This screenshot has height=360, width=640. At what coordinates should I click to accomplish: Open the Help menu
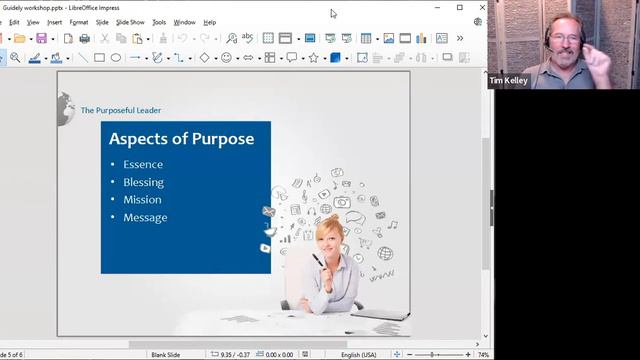coord(209,22)
